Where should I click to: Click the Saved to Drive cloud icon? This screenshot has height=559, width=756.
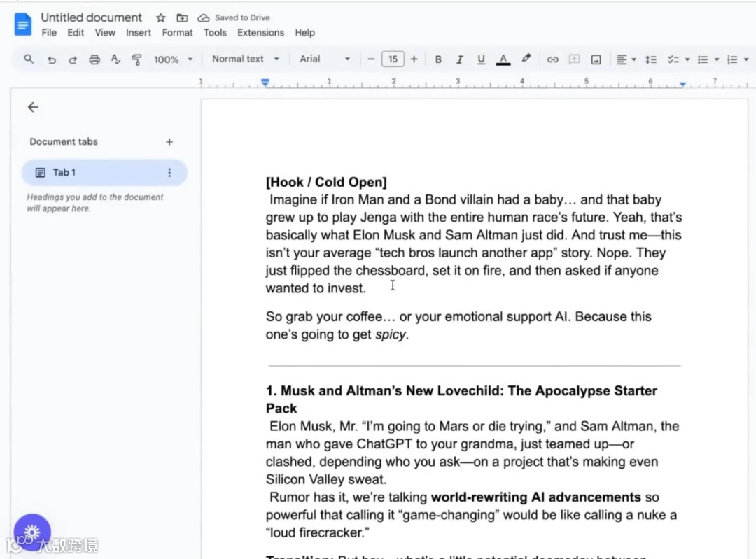tap(204, 17)
